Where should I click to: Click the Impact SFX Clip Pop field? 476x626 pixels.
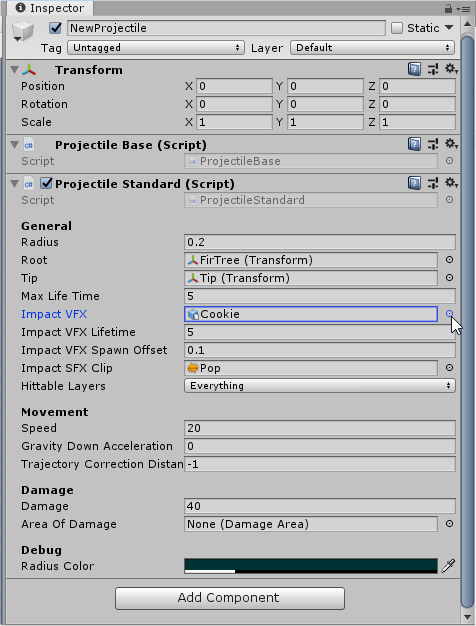coord(311,368)
